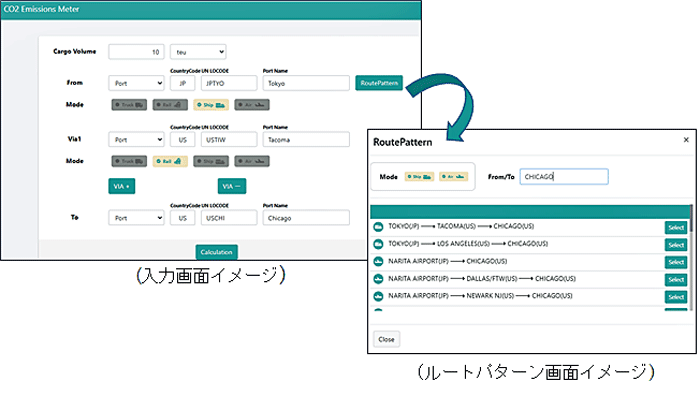Open the Via1 location type dropdown
Viewport: 700px width, 396px height.
pyautogui.click(x=136, y=139)
